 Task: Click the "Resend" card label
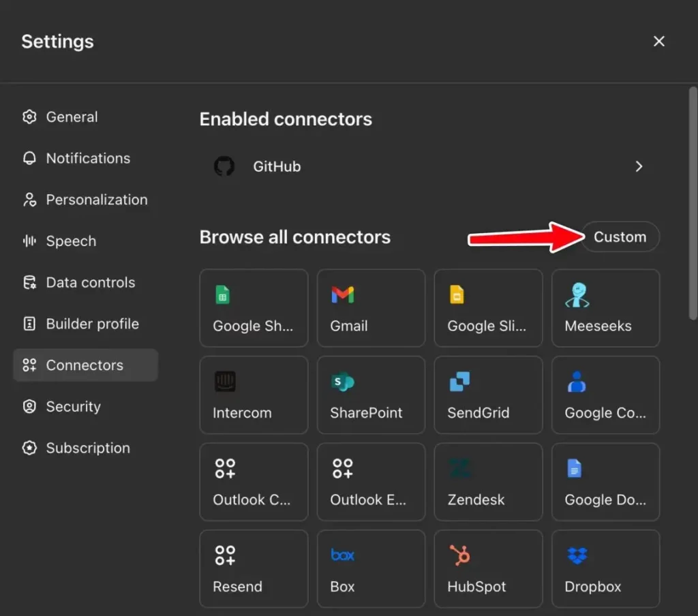(237, 586)
